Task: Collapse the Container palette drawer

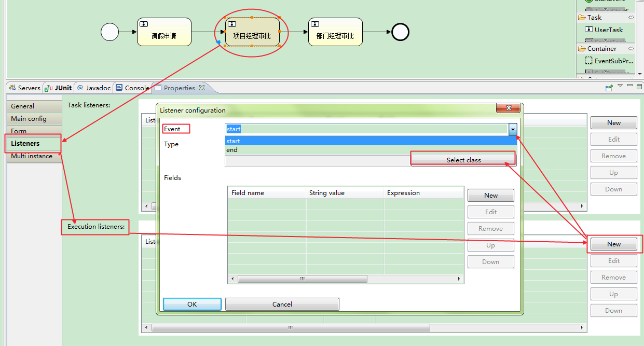Action: coord(601,48)
